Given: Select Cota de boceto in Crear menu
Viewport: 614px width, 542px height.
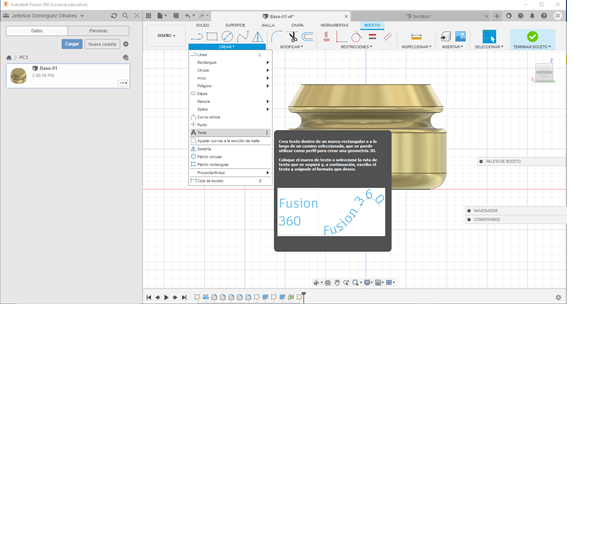Looking at the screenshot, I should [230, 181].
